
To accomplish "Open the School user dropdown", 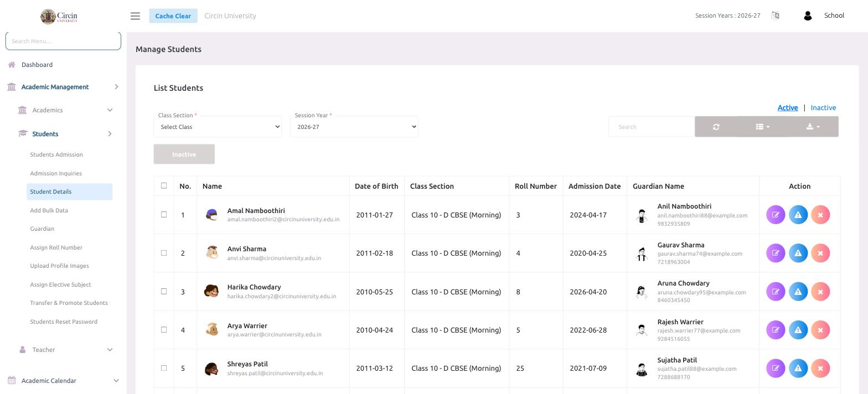I will click(834, 15).
